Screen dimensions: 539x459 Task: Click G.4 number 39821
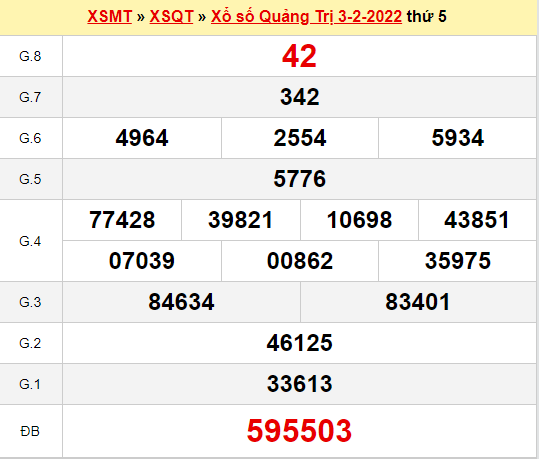click(x=241, y=220)
